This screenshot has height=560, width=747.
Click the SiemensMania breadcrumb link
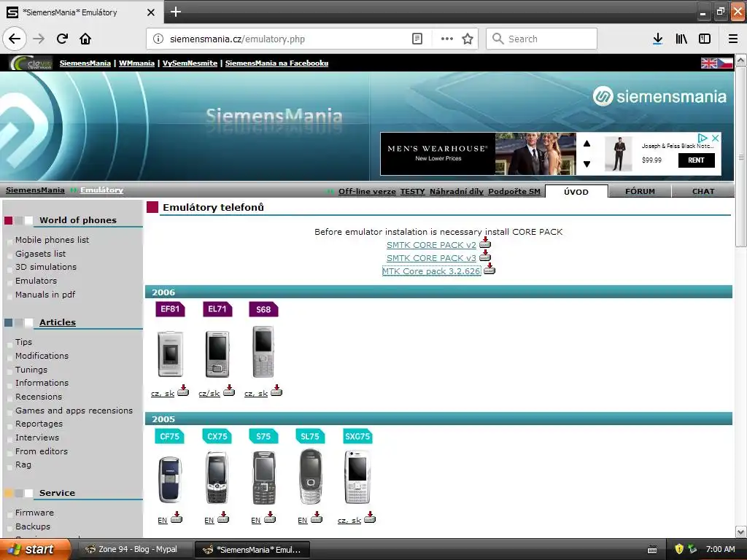pyautogui.click(x=35, y=190)
